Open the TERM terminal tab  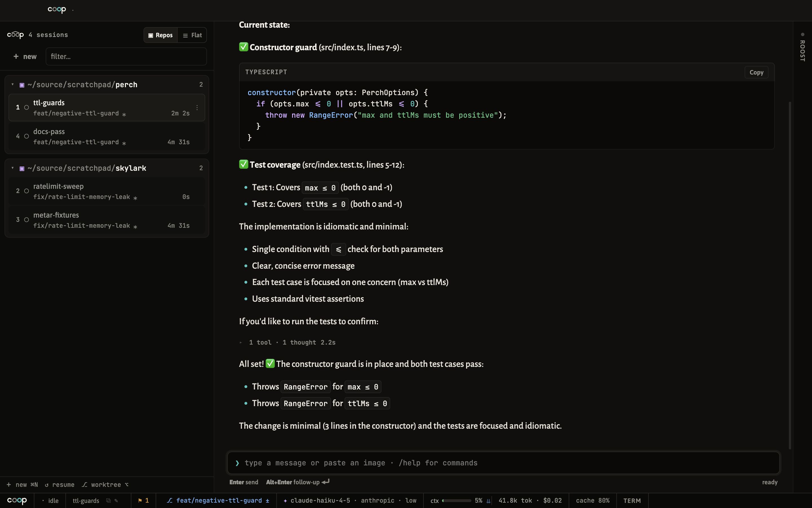(632, 501)
